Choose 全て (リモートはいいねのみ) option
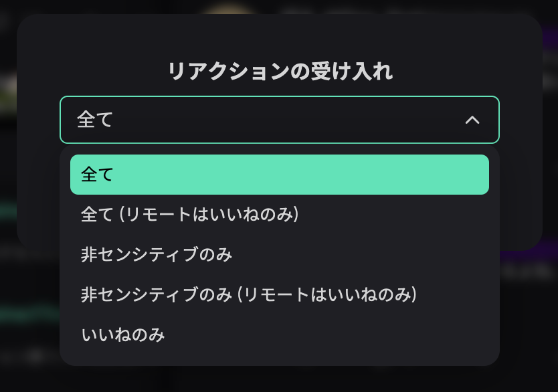 coord(189,214)
